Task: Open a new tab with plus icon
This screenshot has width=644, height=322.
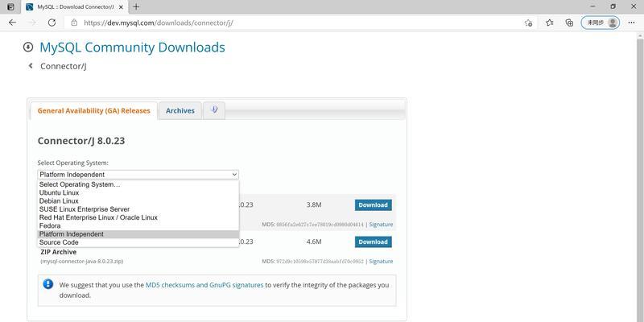Action: (136, 7)
